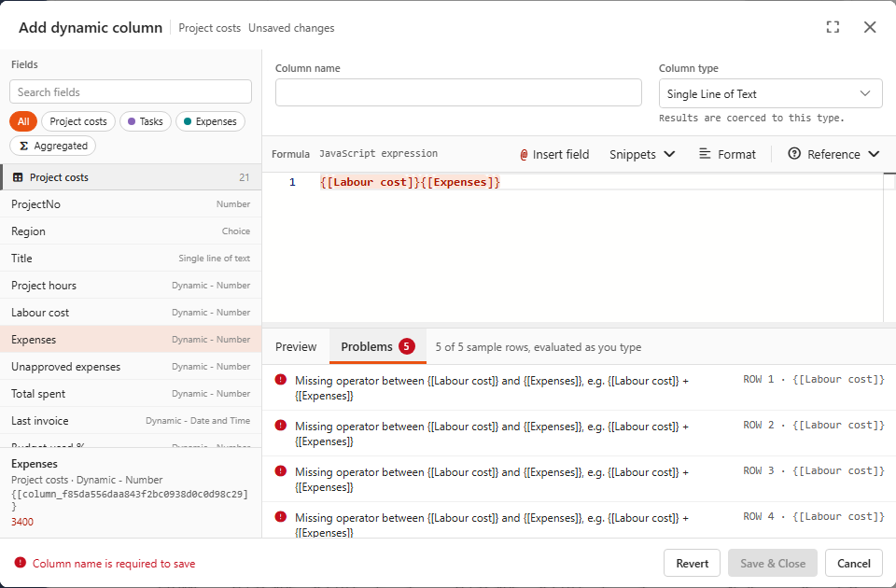Screen dimensions: 896x588
Task: Open the Column type dropdown
Action: click(770, 93)
